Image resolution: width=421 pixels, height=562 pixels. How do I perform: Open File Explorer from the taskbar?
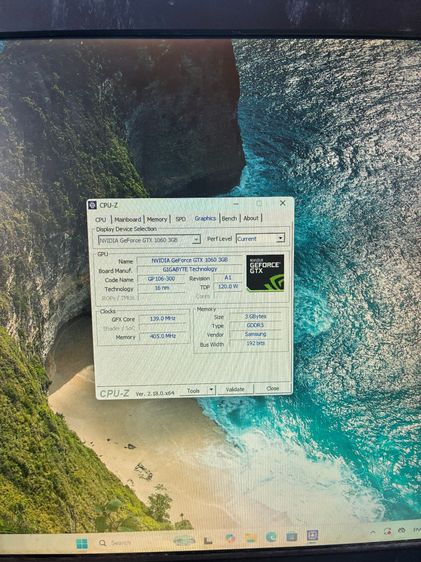pos(250,538)
